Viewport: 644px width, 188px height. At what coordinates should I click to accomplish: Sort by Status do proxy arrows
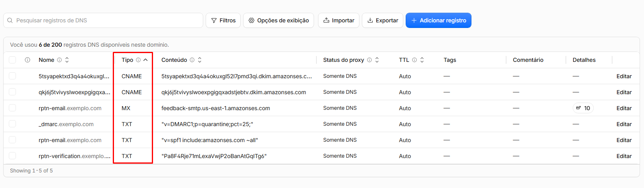(x=377, y=60)
